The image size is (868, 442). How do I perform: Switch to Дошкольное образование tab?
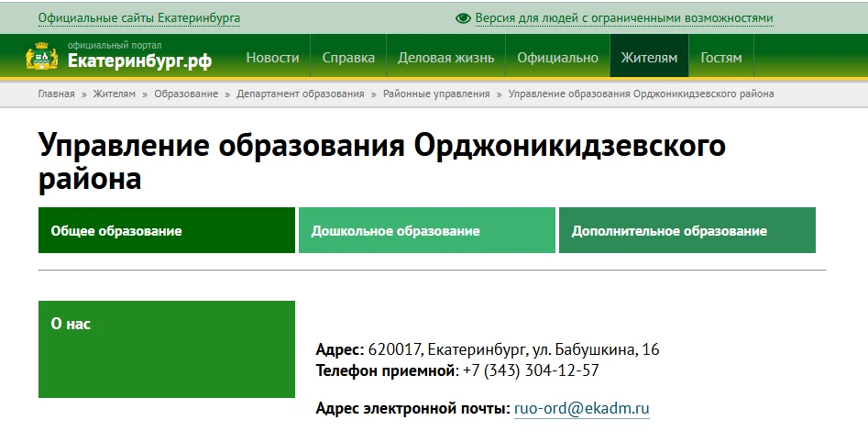[x=426, y=230]
